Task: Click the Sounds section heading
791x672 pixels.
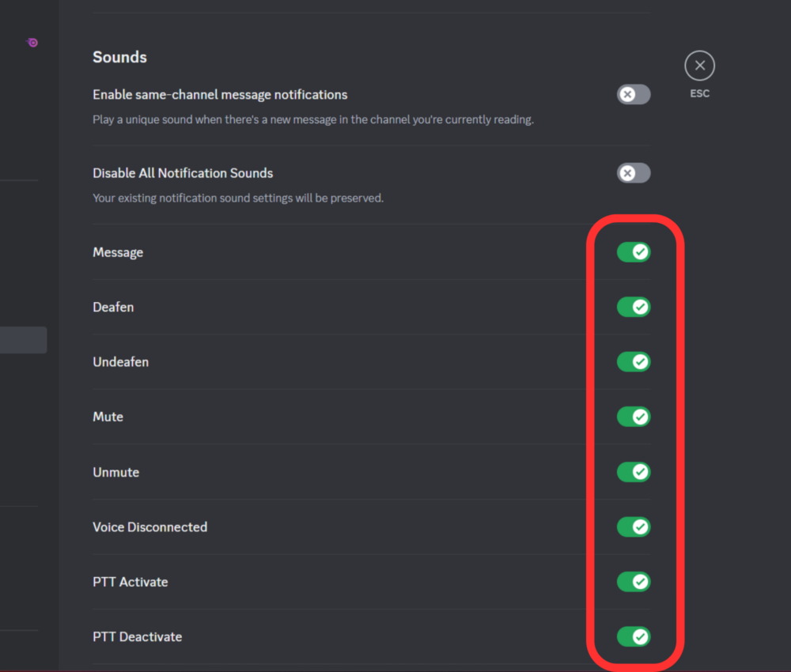Action: pos(119,57)
